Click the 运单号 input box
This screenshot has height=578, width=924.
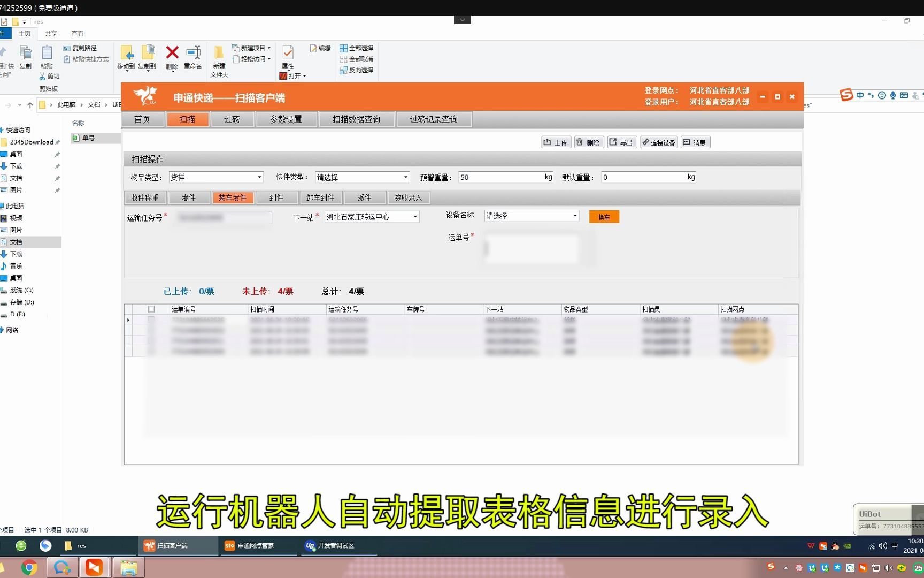coord(532,248)
